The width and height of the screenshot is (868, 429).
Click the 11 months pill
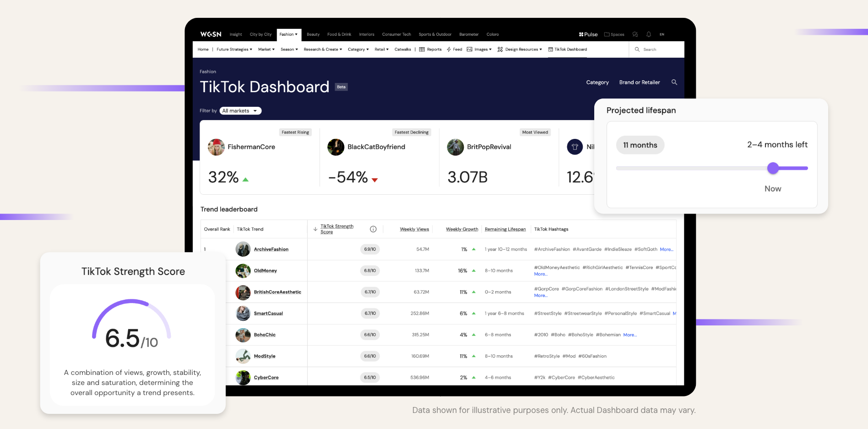[x=640, y=145]
